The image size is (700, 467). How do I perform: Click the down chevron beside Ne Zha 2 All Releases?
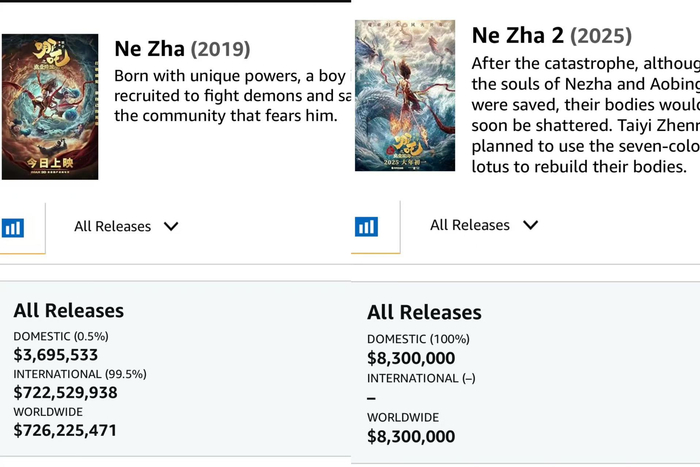530,225
